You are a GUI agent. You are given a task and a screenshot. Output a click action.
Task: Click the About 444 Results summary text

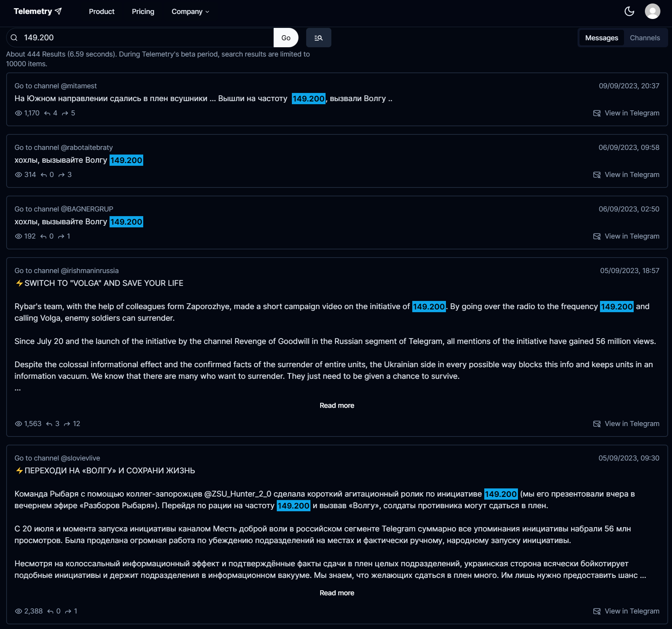158,59
